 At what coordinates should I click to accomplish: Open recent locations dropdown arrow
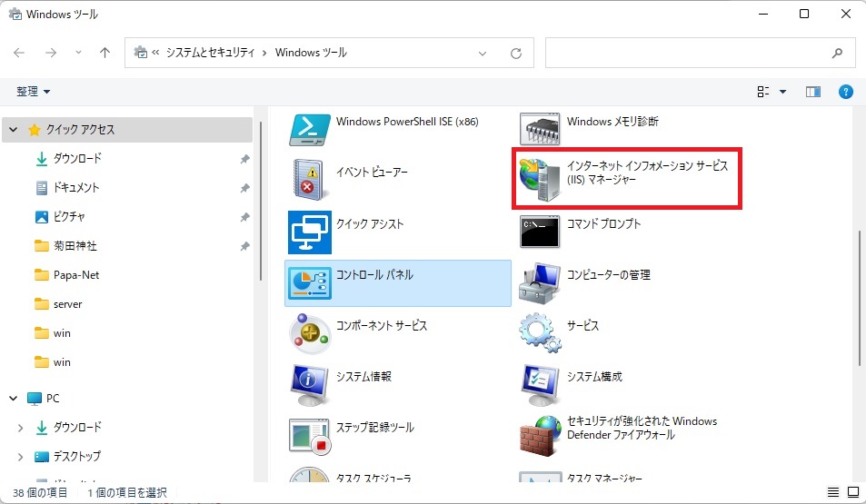(x=78, y=53)
